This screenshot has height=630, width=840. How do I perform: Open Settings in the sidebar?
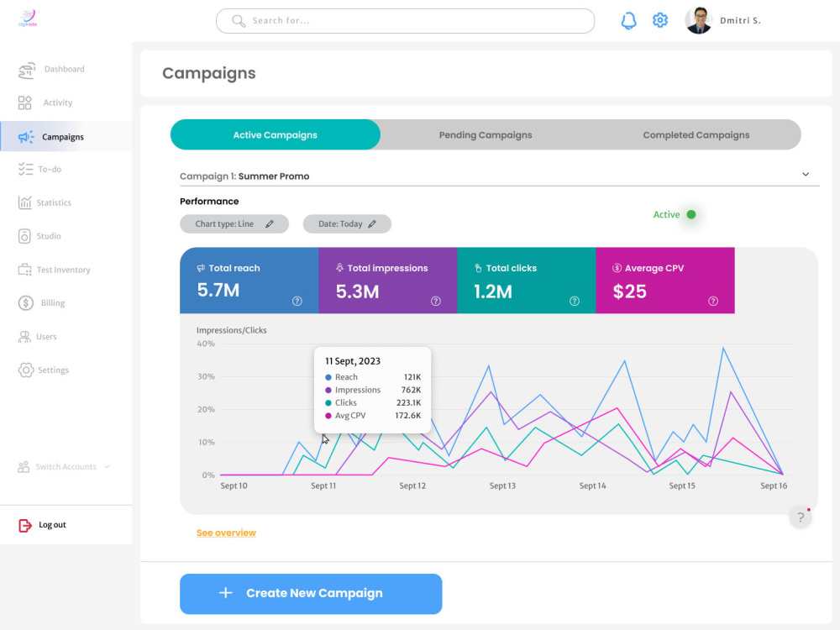click(44, 370)
